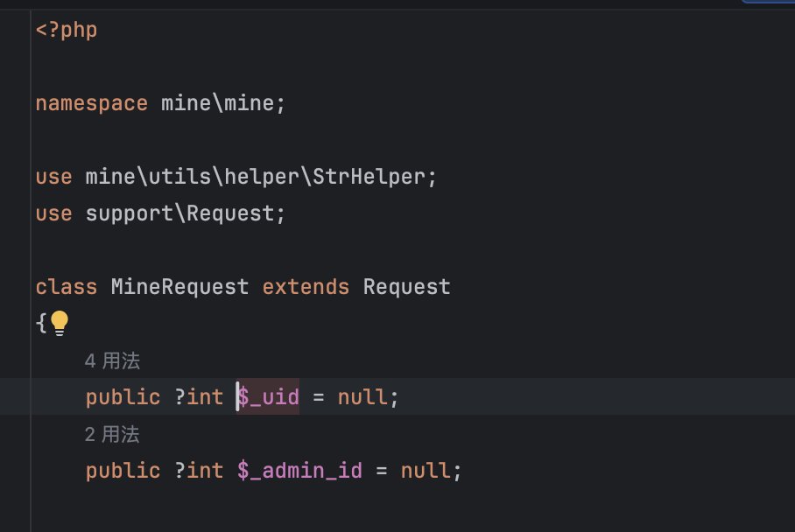Click the opening curly brace of class
The height and width of the screenshot is (532, 795).
click(x=41, y=323)
